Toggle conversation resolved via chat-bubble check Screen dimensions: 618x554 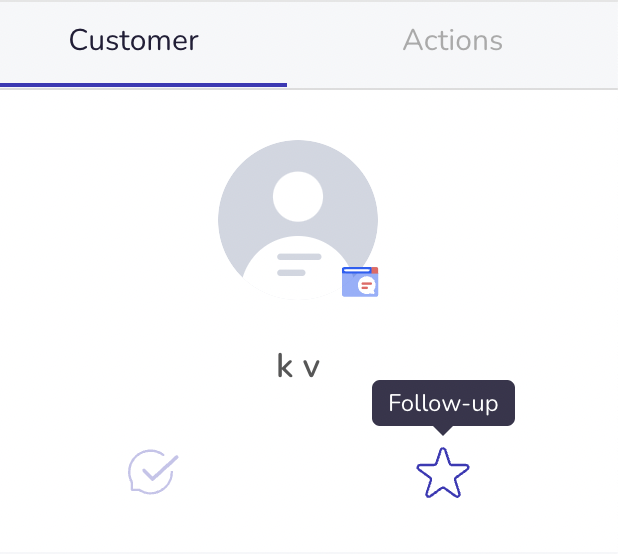click(x=153, y=472)
